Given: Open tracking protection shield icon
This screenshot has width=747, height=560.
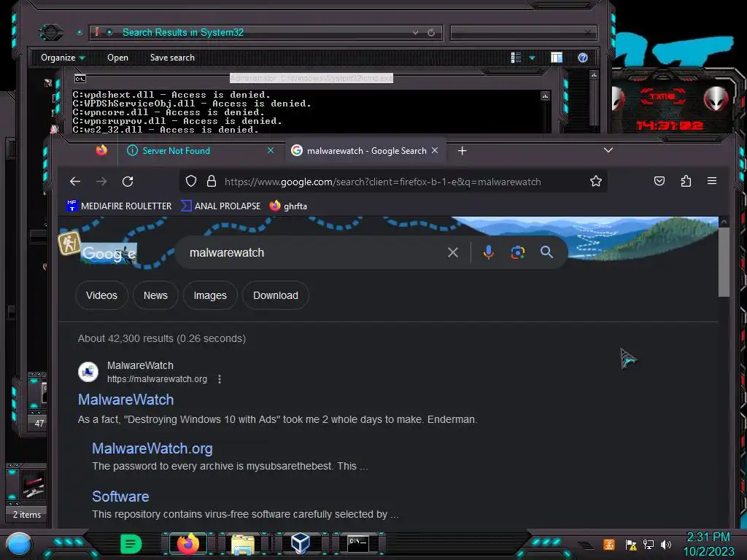Looking at the screenshot, I should tap(191, 182).
